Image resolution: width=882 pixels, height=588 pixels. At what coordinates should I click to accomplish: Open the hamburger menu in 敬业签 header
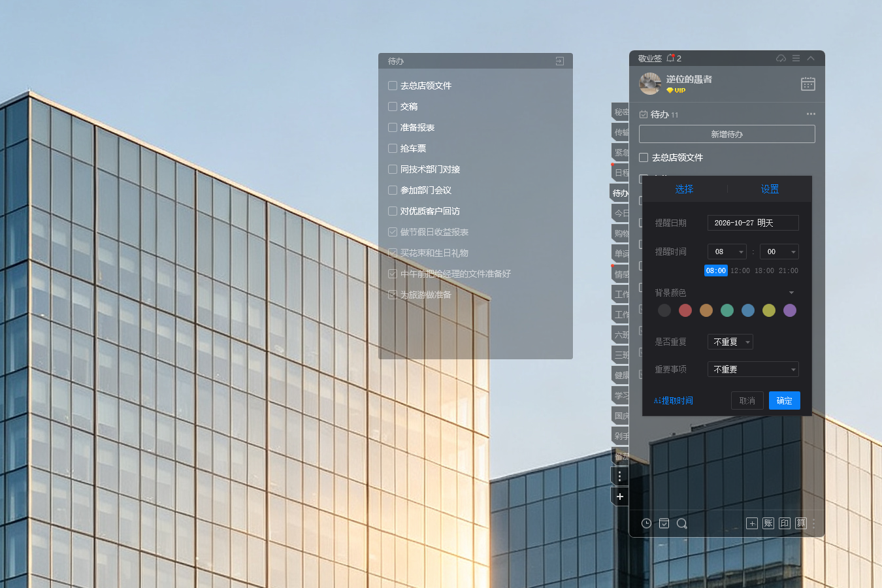pyautogui.click(x=796, y=58)
